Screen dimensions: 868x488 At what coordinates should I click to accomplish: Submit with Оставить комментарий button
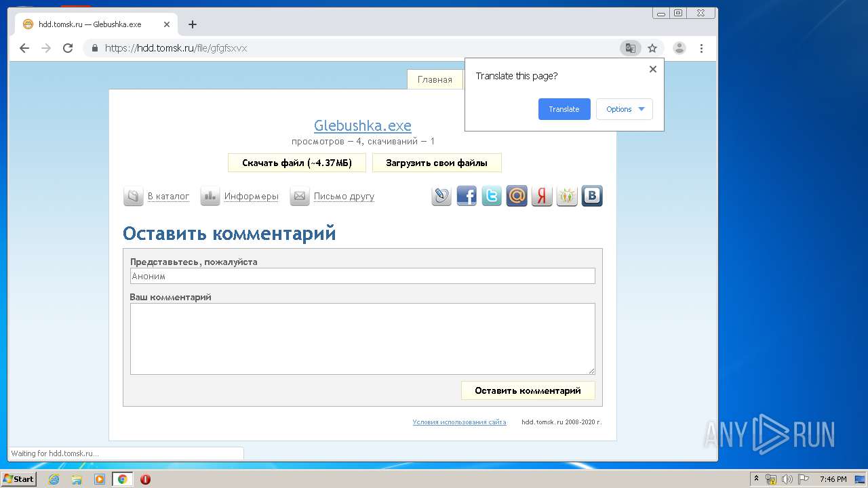(x=528, y=390)
